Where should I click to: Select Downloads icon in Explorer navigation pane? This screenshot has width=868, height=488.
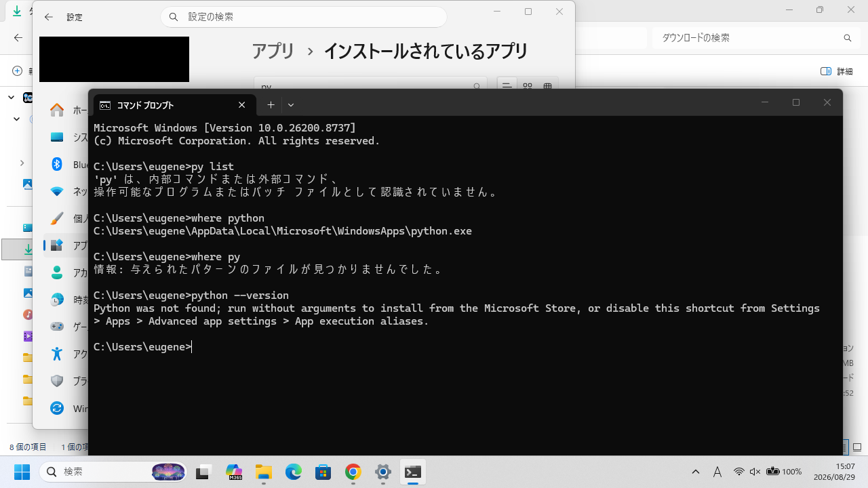coord(28,249)
